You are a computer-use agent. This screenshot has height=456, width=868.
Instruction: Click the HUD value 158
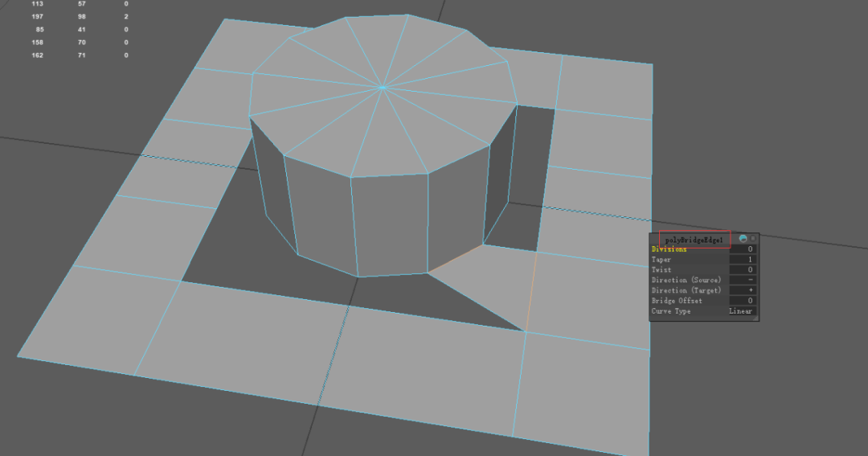pos(38,42)
